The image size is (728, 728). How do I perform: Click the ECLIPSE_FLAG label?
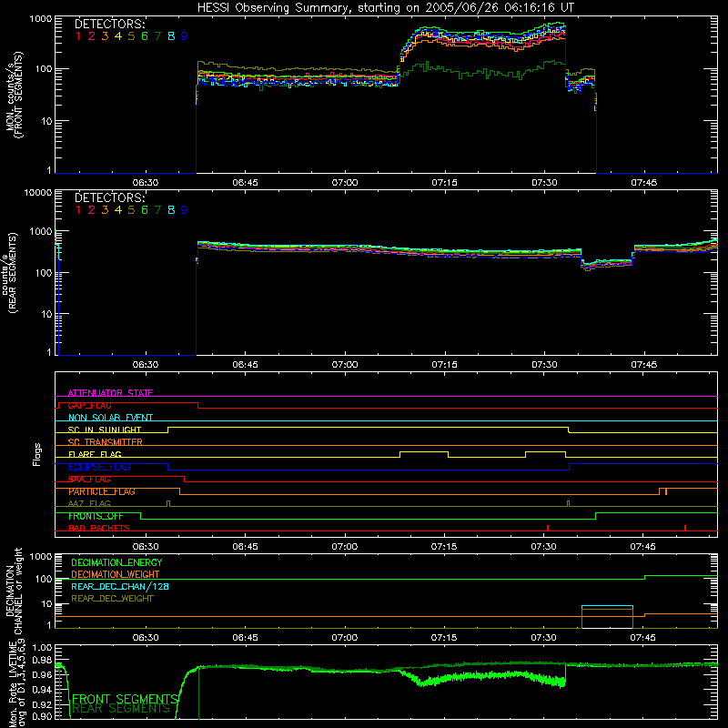tap(99, 467)
